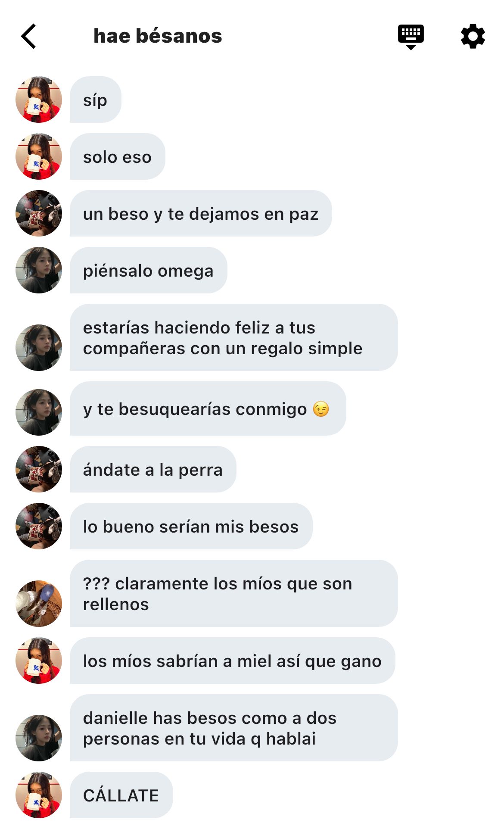This screenshot has width=504, height=826.
Task: Select 'lo bueno serían mis besos' bubble
Action: (191, 526)
